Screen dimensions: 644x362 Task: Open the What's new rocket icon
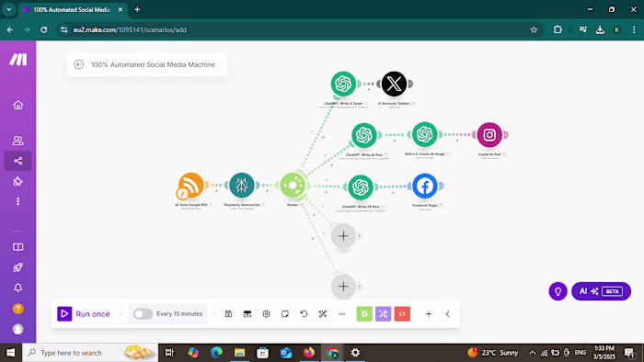click(18, 267)
